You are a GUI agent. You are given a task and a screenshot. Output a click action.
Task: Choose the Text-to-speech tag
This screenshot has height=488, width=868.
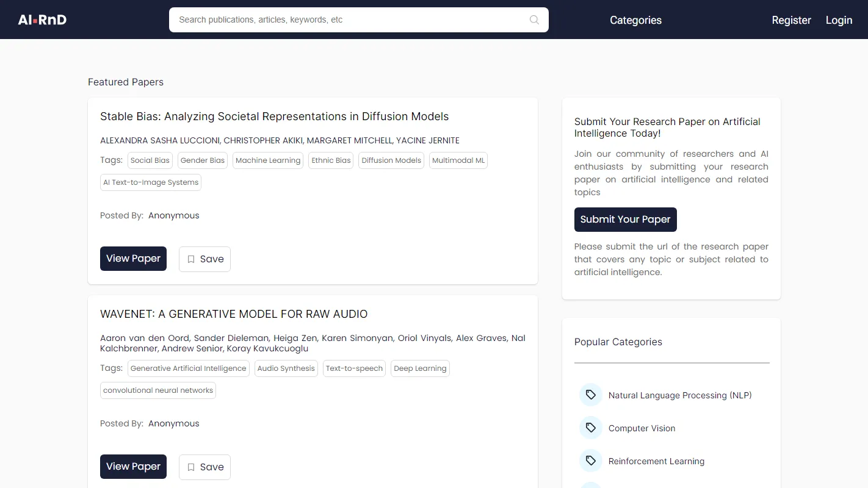tap(354, 368)
